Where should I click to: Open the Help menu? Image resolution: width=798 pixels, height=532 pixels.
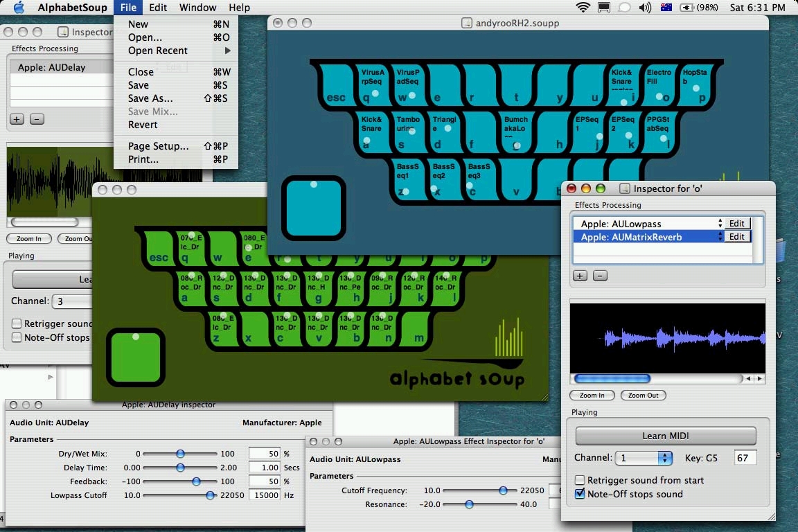pos(239,7)
